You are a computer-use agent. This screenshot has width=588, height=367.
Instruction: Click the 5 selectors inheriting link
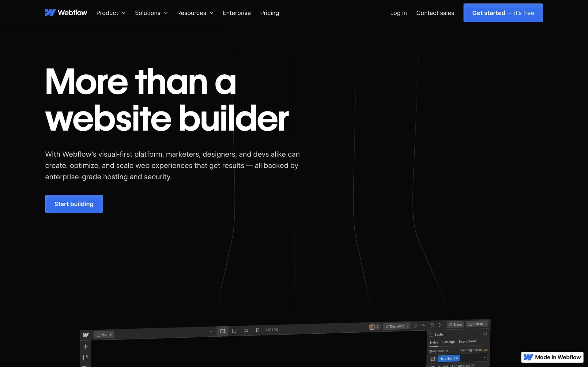pos(480,350)
